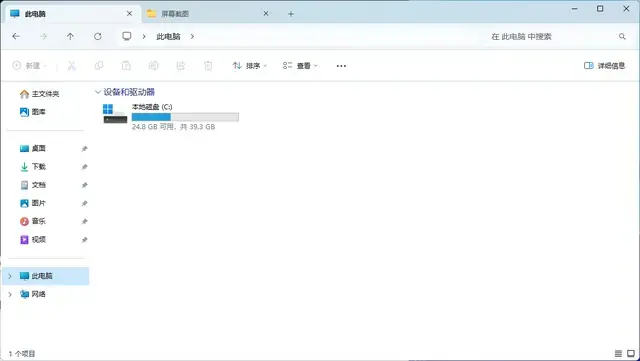Click the Copy toolbar icon
This screenshot has height=361, width=640.
tap(99, 65)
